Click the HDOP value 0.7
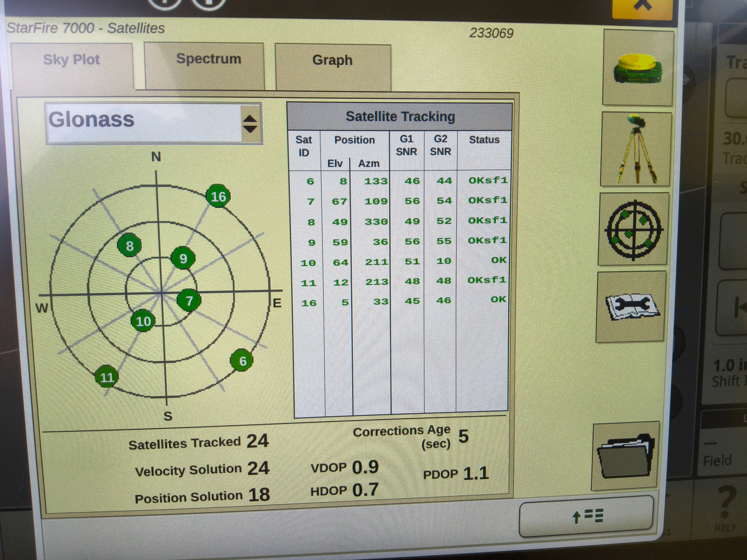 click(x=365, y=489)
